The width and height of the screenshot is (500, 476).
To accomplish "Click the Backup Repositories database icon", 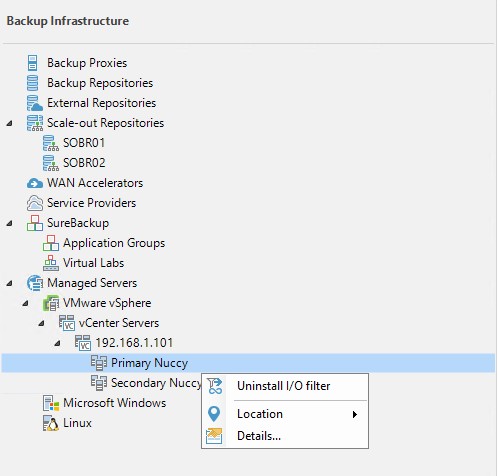I will tap(32, 83).
